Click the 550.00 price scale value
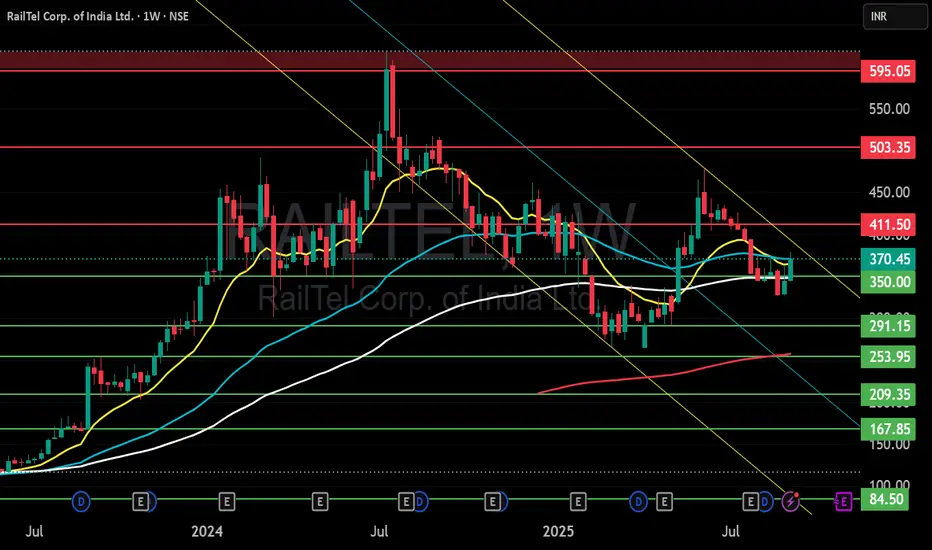This screenshot has width=932, height=550. 889,109
